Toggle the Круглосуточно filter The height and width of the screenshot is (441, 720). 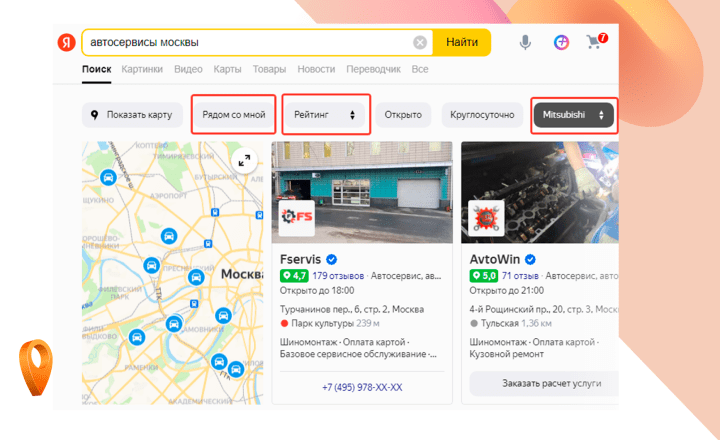482,115
